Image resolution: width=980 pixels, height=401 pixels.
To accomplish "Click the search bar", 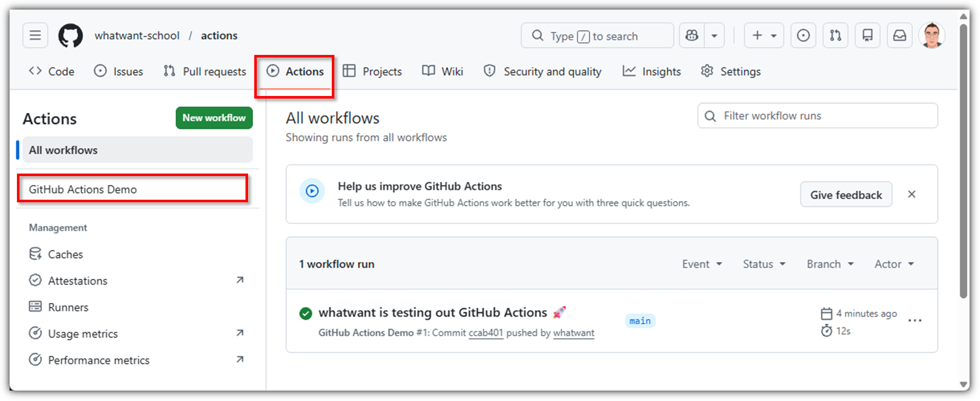I will pos(597,35).
